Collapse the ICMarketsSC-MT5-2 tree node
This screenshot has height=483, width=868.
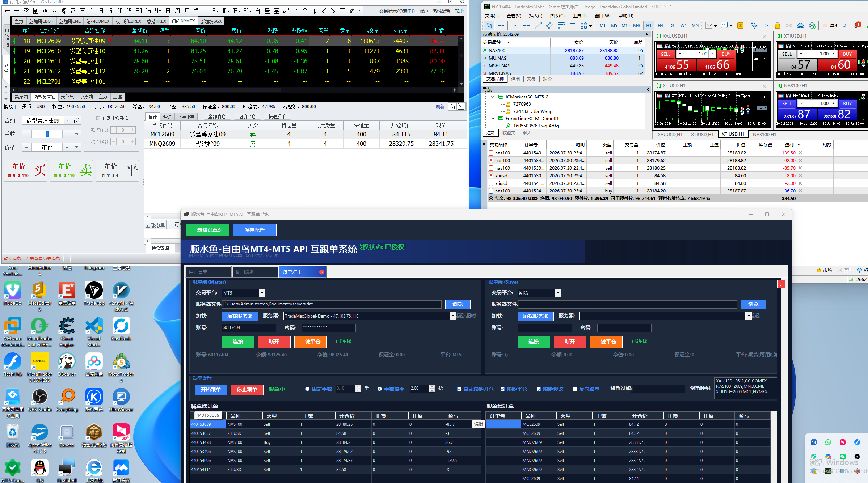tap(493, 97)
